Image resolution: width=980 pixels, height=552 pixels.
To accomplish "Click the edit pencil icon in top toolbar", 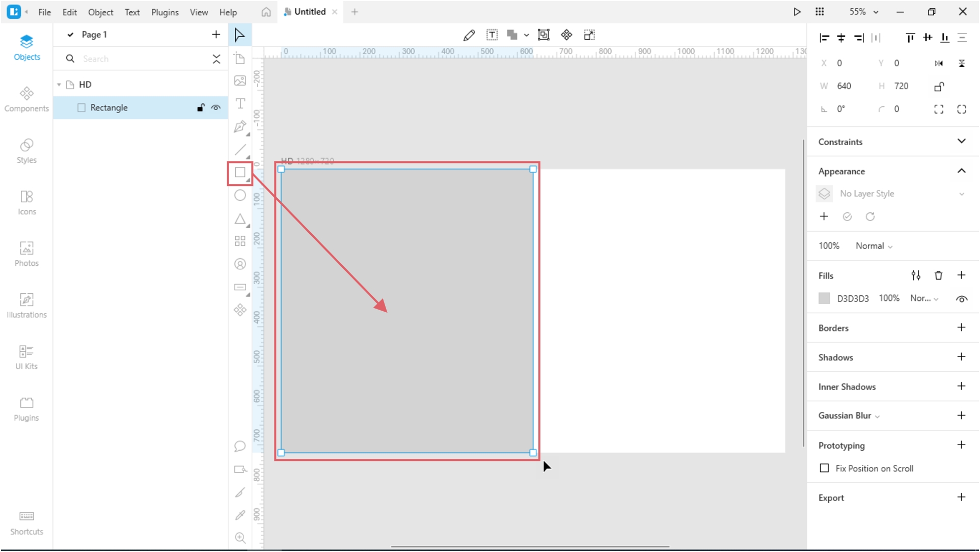I will click(469, 35).
